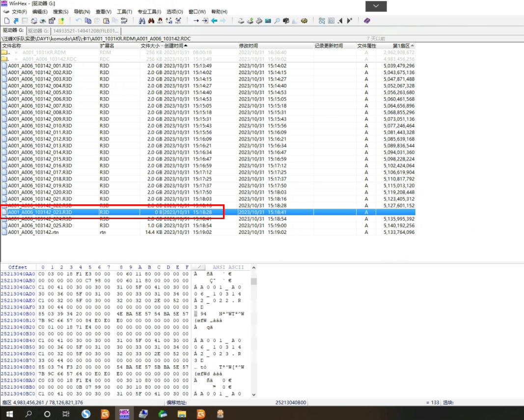Click the Find Text binoculars icon
524x420 pixels.
point(142,21)
